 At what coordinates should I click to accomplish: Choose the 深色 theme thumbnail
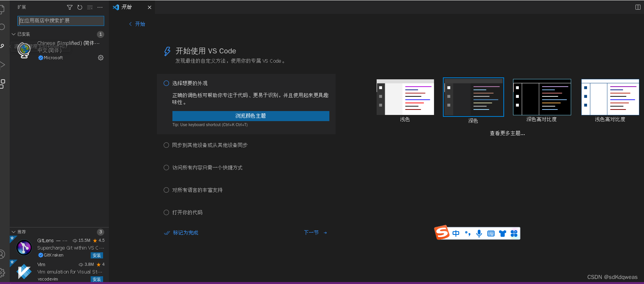click(474, 97)
